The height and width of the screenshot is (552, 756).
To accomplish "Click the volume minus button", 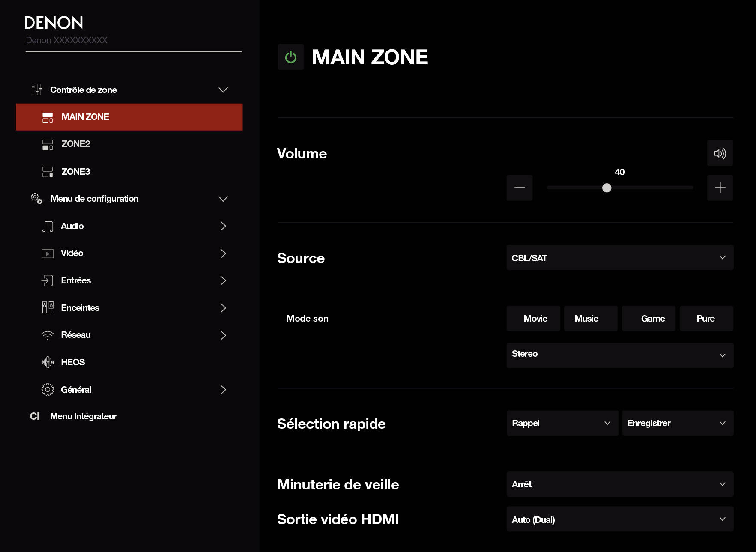I will pos(519,188).
